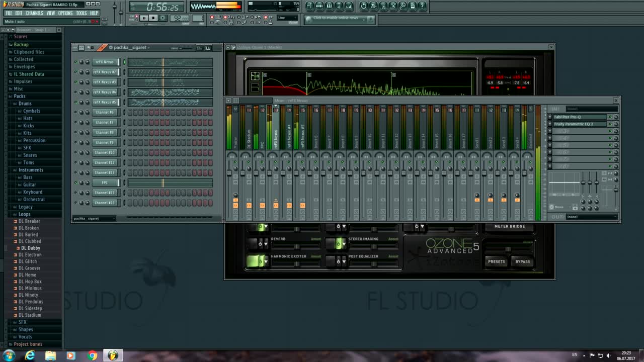Toggle mute LED on Master mixer track
The height and width of the screenshot is (362, 644).
click(235, 161)
